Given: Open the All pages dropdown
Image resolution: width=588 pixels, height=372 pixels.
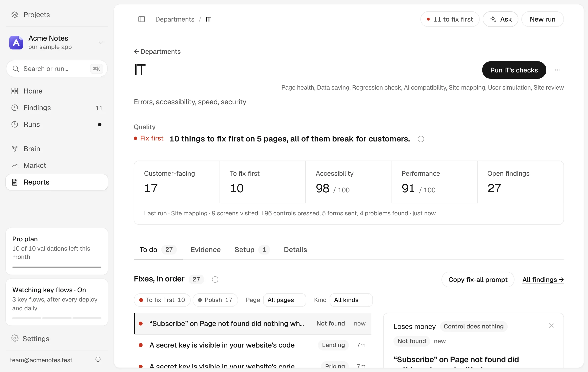Looking at the screenshot, I should point(284,300).
